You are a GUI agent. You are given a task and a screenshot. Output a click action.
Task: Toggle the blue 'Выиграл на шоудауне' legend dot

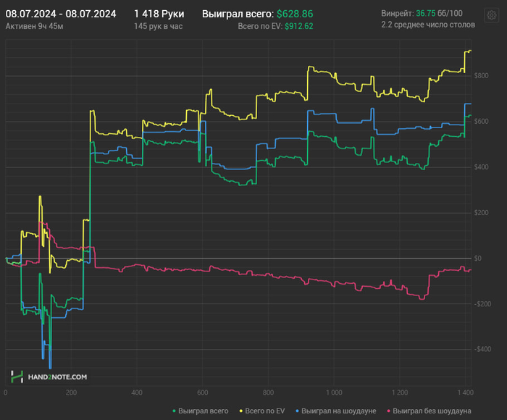pyautogui.click(x=297, y=411)
